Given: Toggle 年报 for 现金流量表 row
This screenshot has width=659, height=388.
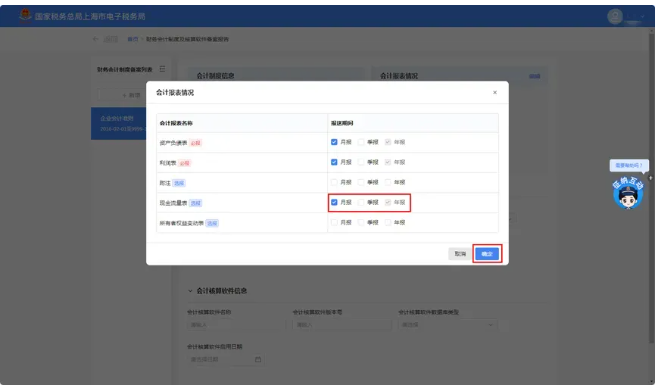Looking at the screenshot, I should 388,203.
